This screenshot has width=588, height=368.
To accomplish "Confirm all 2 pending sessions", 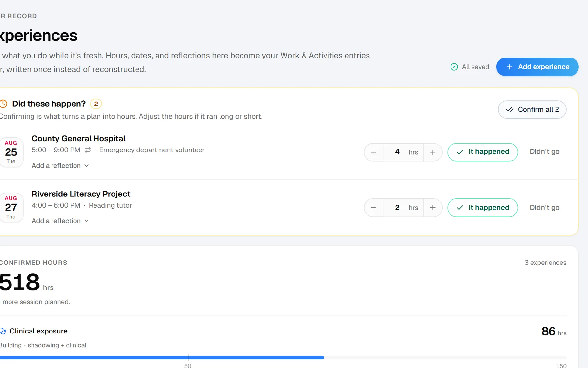I will click(x=532, y=109).
